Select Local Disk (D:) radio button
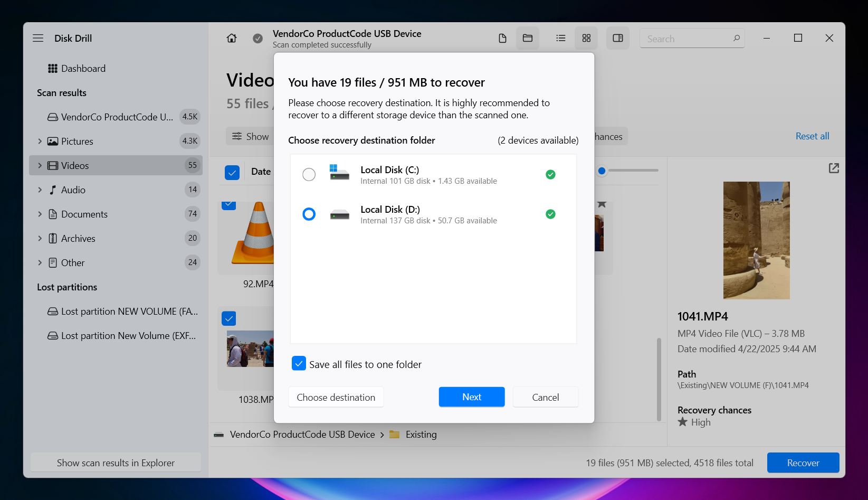The image size is (868, 500). (309, 214)
